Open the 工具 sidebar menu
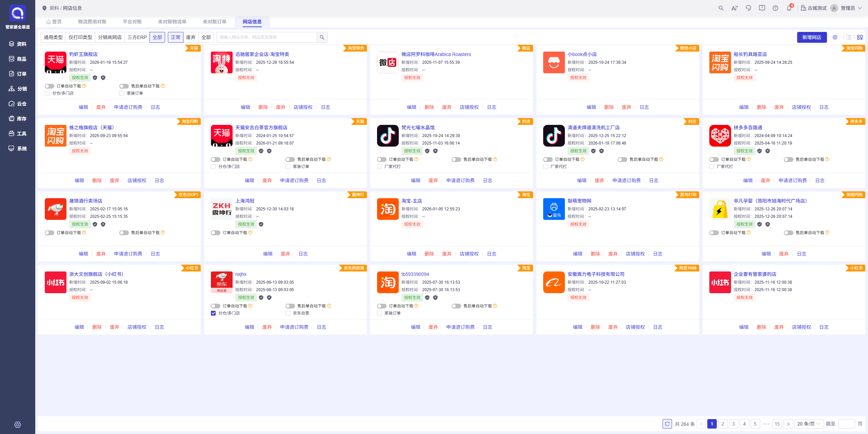Viewport: 868px width, 434px height. (18, 133)
